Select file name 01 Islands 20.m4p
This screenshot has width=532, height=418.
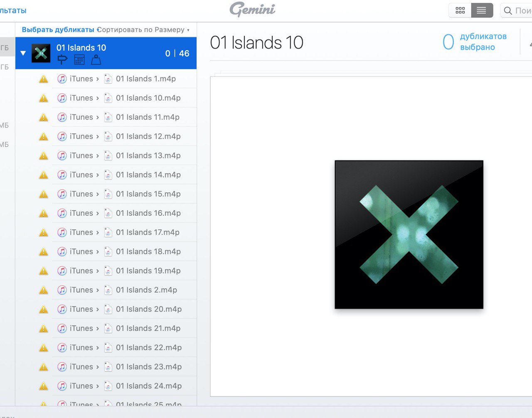(149, 309)
